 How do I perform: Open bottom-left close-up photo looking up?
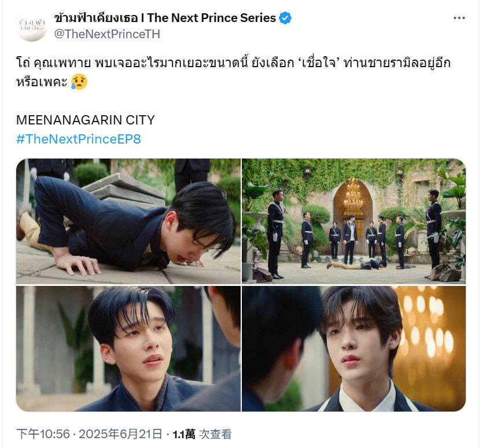(128, 349)
